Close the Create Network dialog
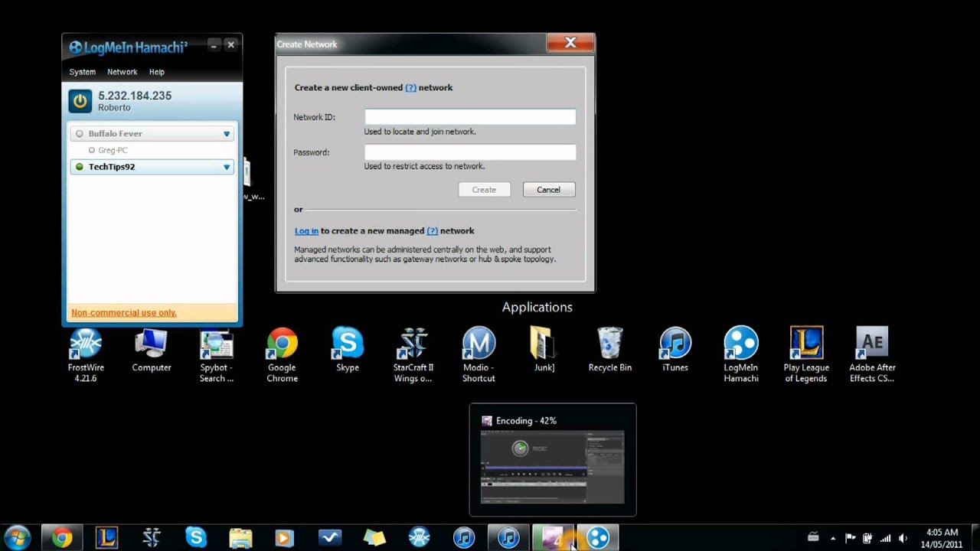This screenshot has height=551, width=980. (x=570, y=43)
